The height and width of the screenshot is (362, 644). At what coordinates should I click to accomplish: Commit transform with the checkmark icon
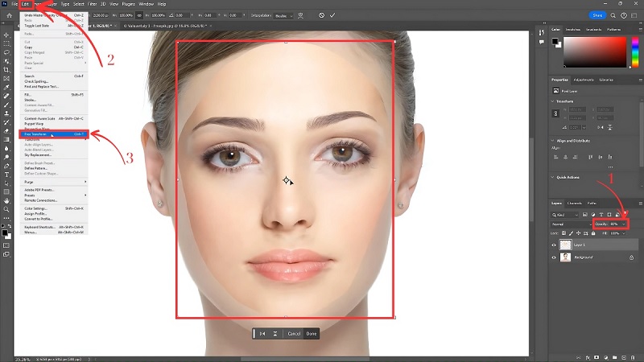[x=332, y=15]
